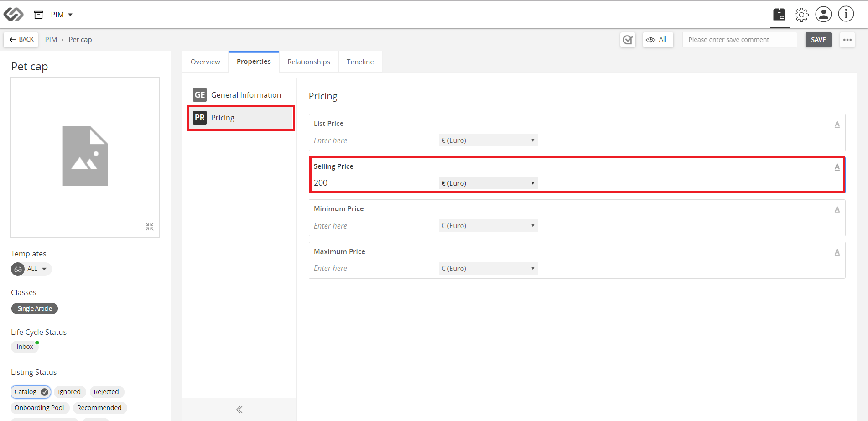The width and height of the screenshot is (868, 421).
Task: Select the Pricing section
Action: pos(241,118)
